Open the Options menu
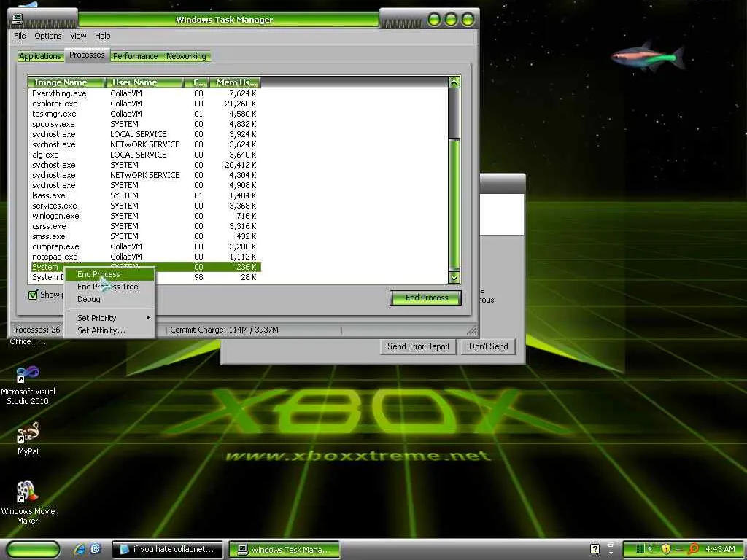Viewport: 747px width, 560px height. [x=47, y=36]
